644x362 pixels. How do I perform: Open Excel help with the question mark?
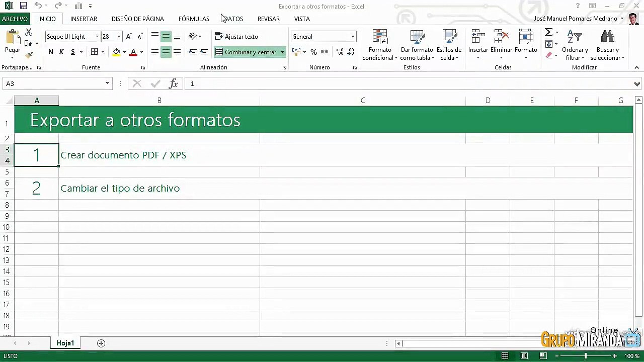coord(578,6)
